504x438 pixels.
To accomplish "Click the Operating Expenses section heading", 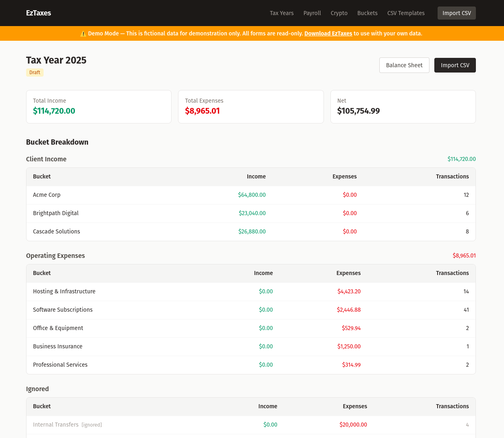I will pos(55,255).
